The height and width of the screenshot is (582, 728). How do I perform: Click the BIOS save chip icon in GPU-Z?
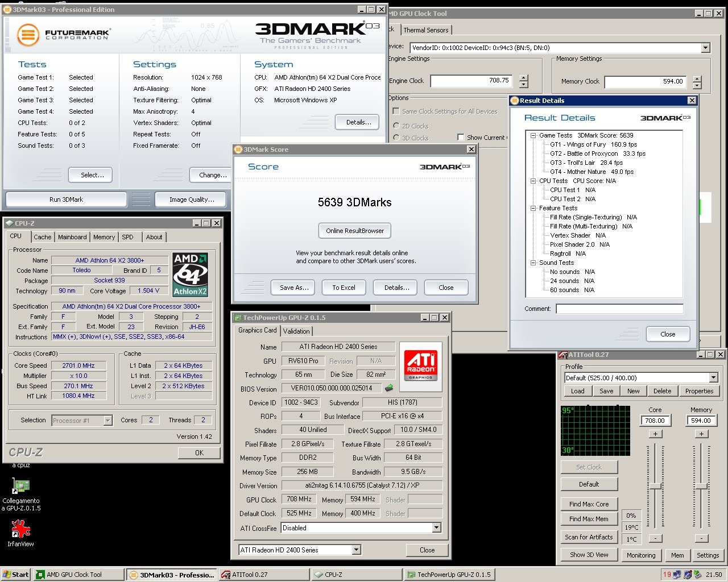point(389,388)
